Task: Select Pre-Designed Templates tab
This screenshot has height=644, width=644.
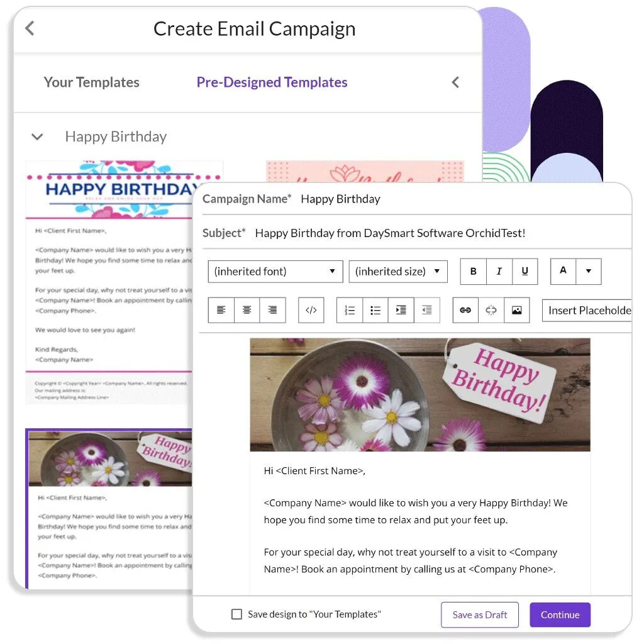Action: [272, 82]
